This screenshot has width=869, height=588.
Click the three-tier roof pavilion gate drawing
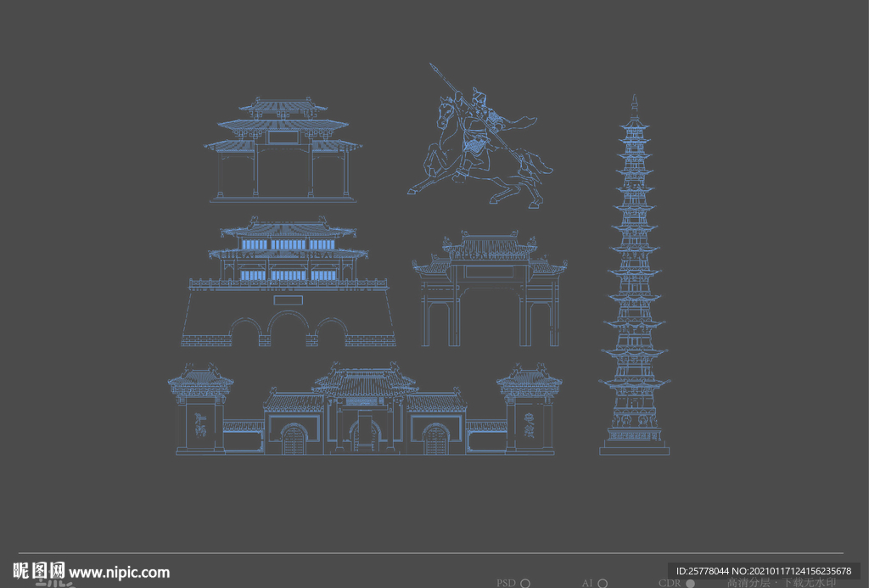283,149
